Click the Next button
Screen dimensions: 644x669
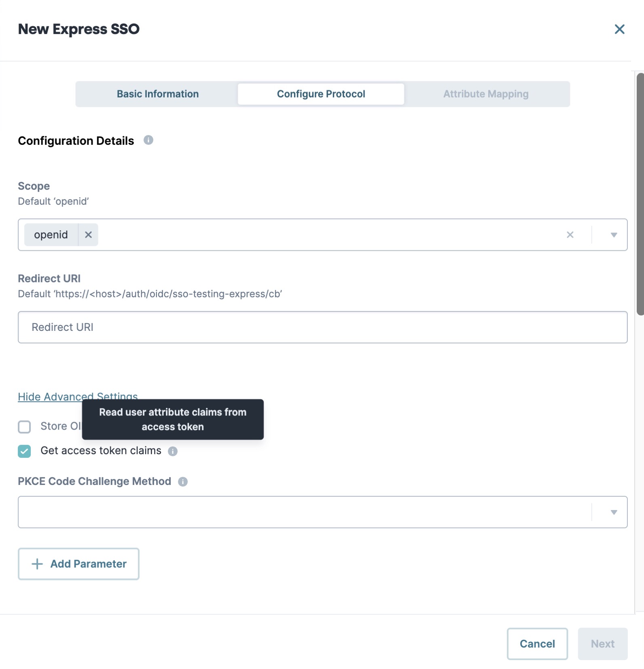coord(602,644)
